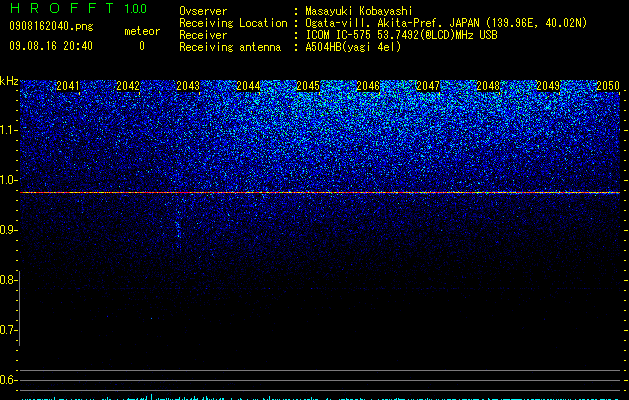The width and height of the screenshot is (629, 400).
Task: Click the 1.1 kHz axis label
Action: (9, 130)
